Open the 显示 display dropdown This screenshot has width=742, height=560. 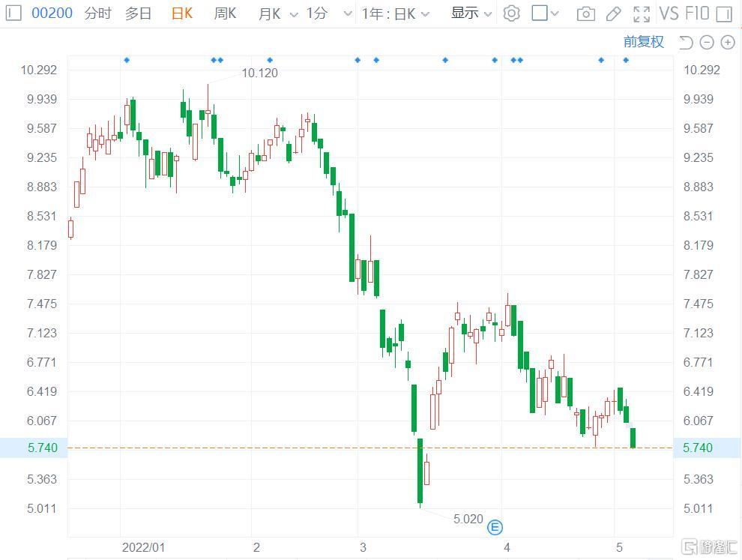point(471,13)
